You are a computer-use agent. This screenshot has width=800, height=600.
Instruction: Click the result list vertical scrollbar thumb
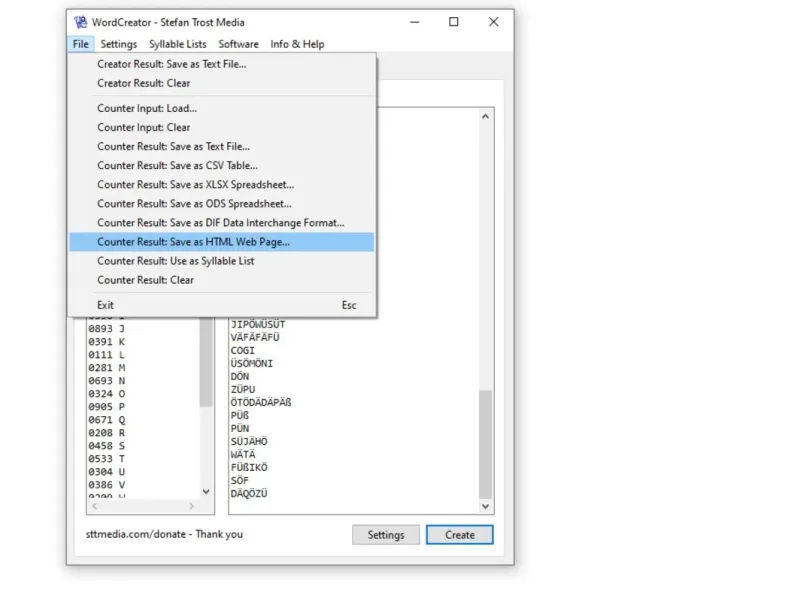pos(485,444)
